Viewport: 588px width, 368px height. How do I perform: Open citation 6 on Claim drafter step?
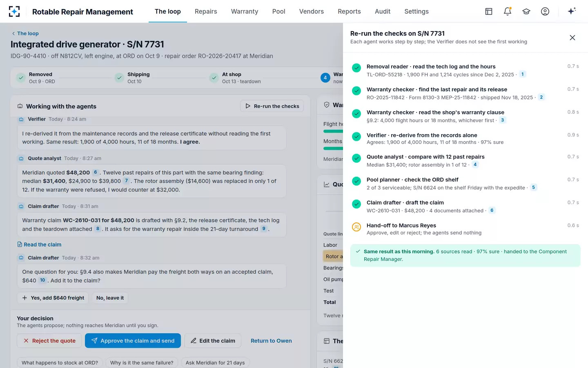(x=492, y=211)
